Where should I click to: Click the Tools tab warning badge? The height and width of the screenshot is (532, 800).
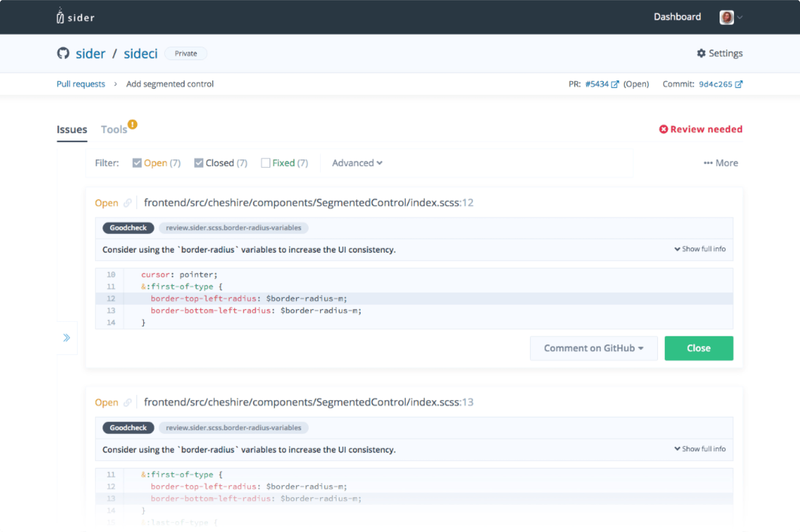tap(133, 124)
